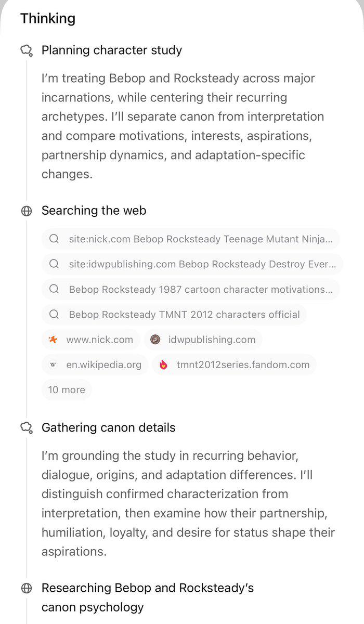The image size is (364, 624).
Task: Expand the 10 more sources chip
Action: [67, 389]
